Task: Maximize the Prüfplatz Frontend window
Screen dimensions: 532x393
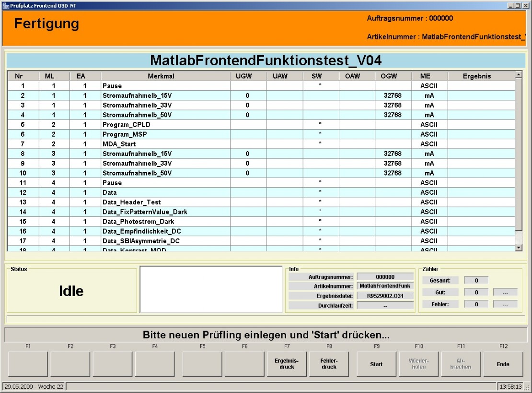Action: point(518,5)
